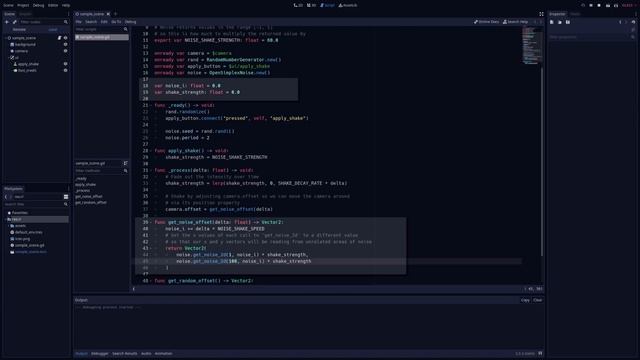Open the Scene dock options menu
This screenshot has width=640, height=360.
[x=68, y=14]
